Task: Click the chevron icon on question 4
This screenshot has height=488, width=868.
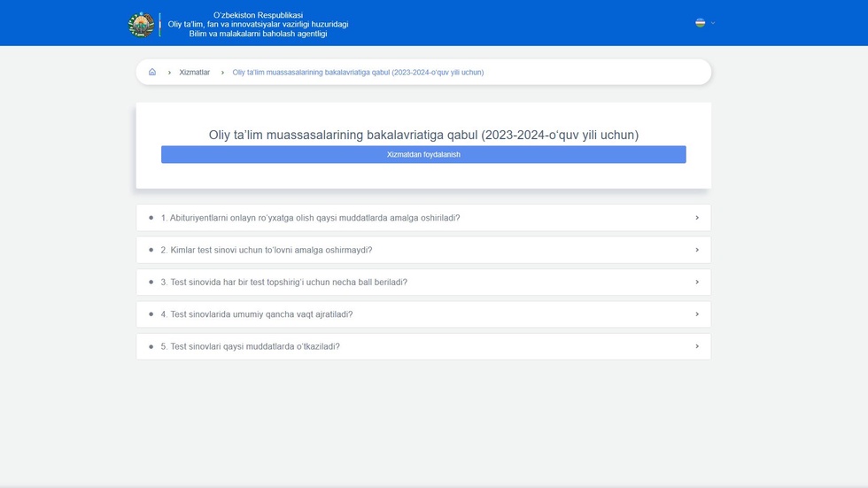Action: (697, 314)
